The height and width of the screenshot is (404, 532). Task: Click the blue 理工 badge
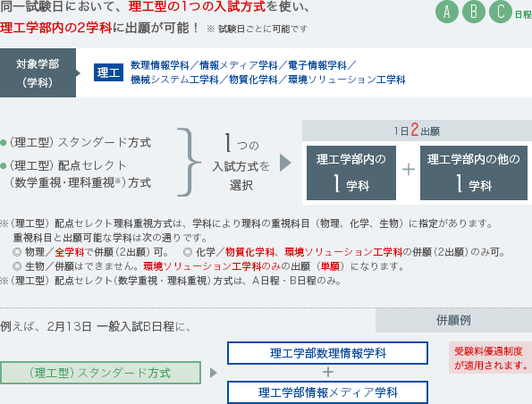tap(108, 72)
